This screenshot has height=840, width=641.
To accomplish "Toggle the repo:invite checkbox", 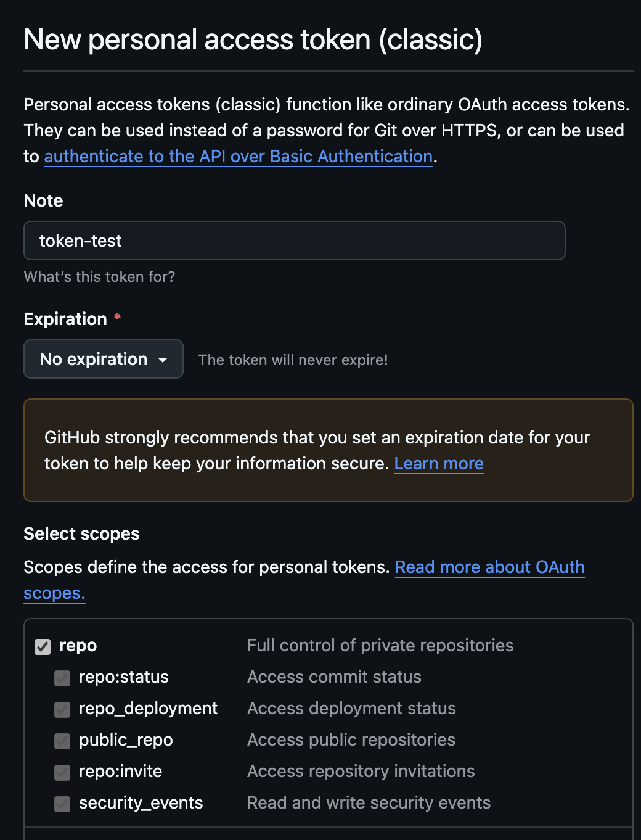I will click(x=62, y=772).
